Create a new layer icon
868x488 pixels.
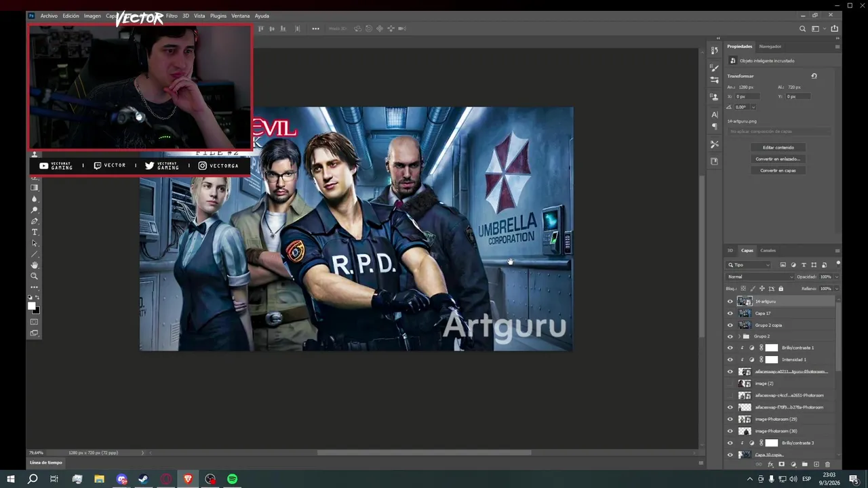click(x=816, y=464)
